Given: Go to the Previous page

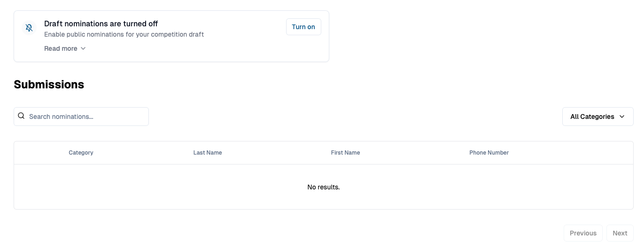Looking at the screenshot, I should click(583, 233).
